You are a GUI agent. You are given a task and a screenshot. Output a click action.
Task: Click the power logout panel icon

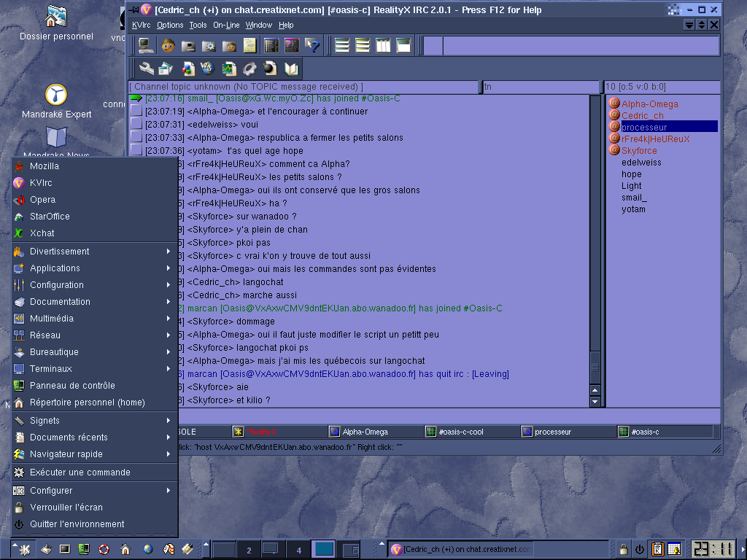639,550
